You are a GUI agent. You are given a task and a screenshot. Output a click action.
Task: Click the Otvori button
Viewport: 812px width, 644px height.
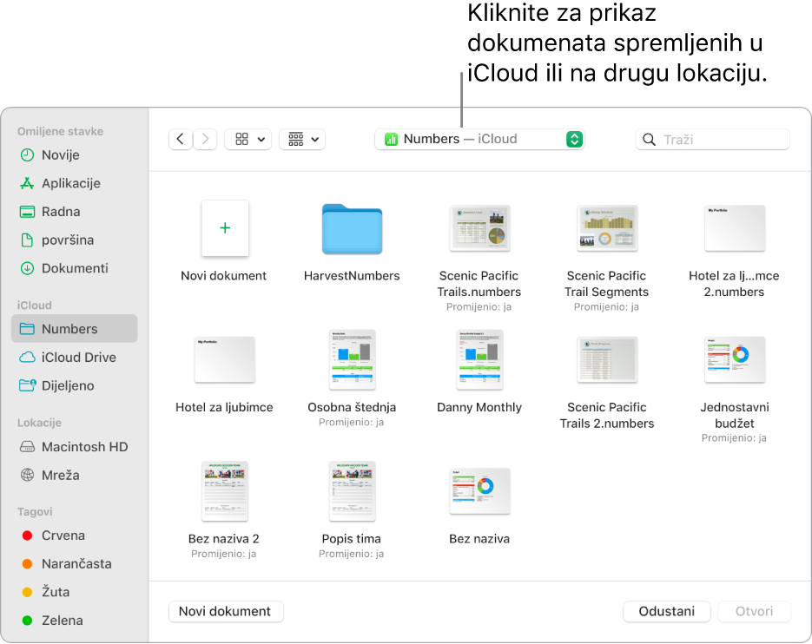[754, 611]
